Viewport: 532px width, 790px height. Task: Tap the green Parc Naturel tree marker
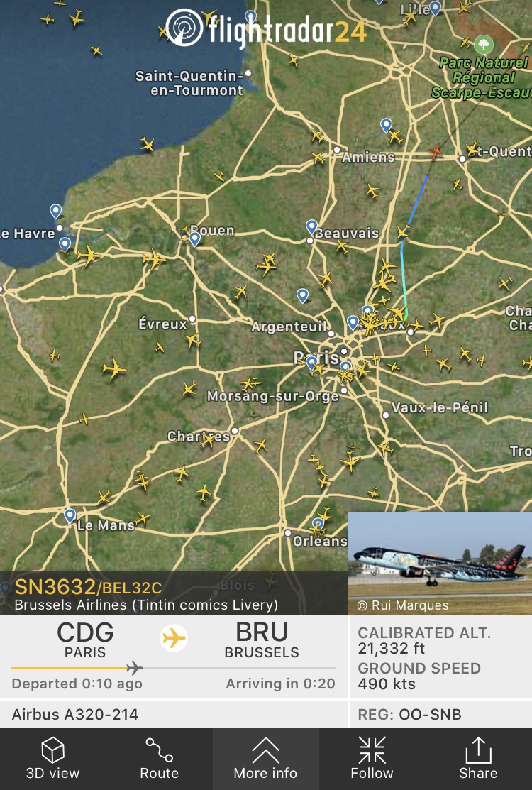click(483, 45)
